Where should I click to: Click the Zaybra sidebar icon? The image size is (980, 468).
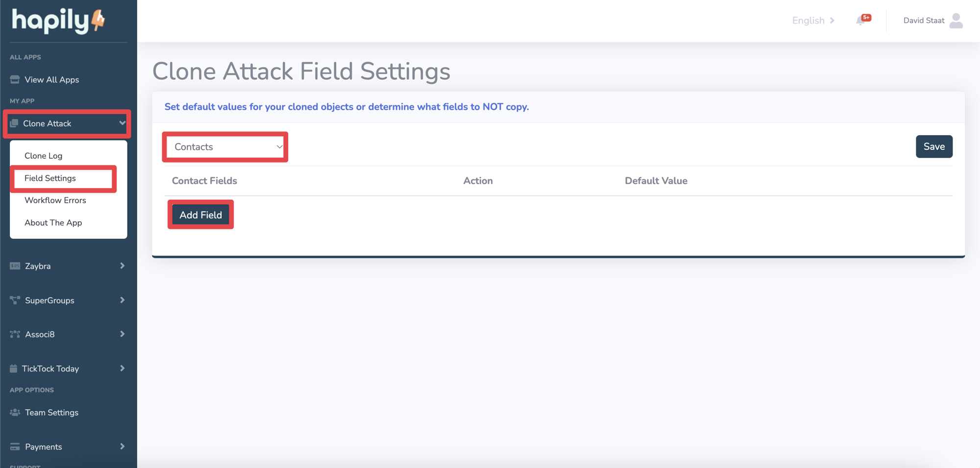coord(14,266)
